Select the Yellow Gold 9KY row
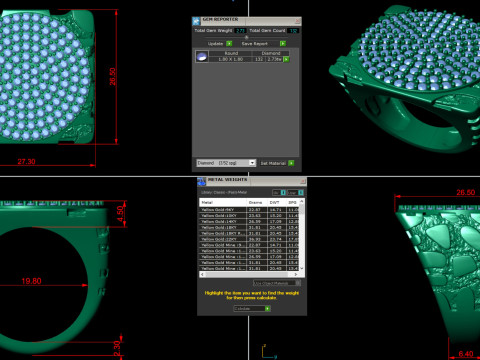The image size is (480, 360). click(249, 210)
